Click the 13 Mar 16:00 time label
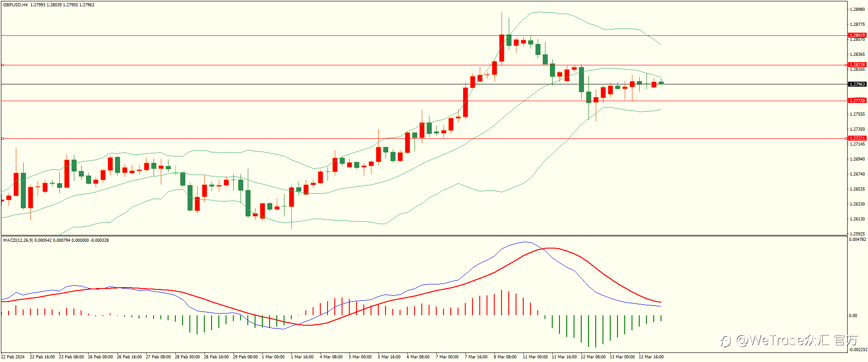 [x=651, y=357]
